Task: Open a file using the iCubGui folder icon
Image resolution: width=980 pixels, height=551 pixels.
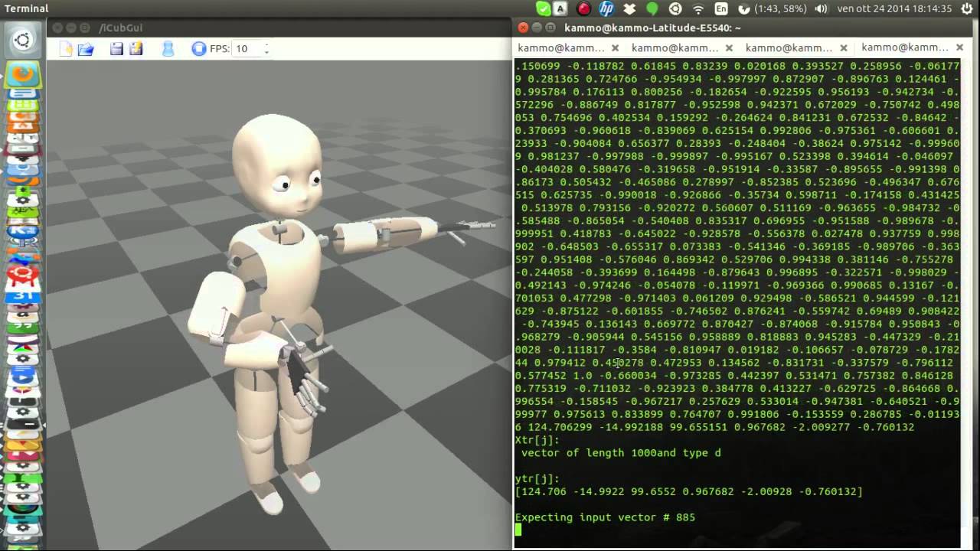Action: tap(86, 49)
